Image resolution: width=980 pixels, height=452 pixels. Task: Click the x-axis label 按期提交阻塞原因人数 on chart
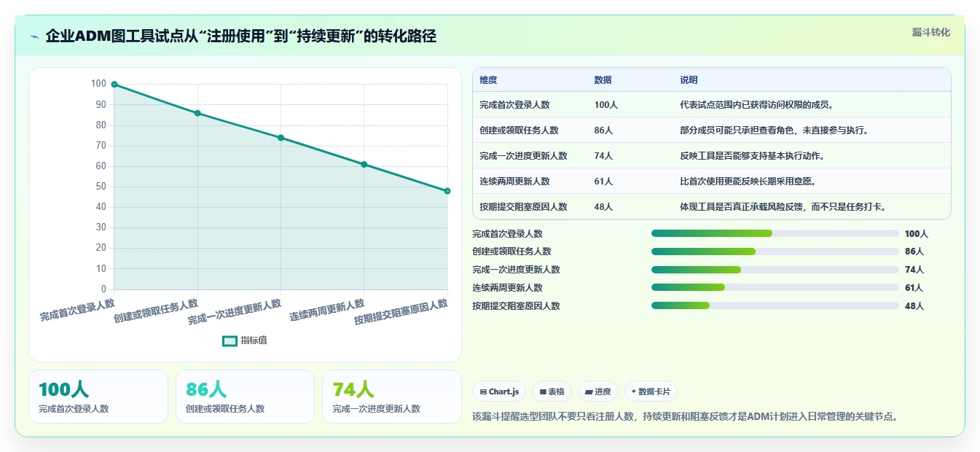pyautogui.click(x=401, y=312)
